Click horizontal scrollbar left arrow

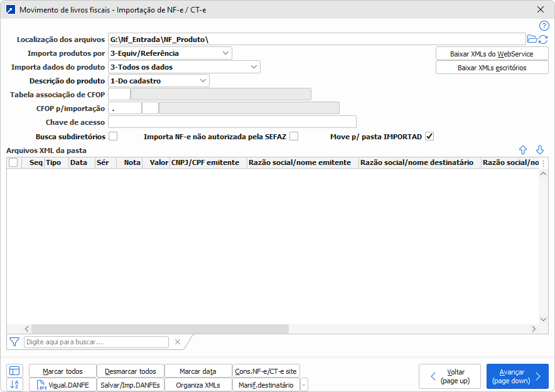[x=27, y=329]
